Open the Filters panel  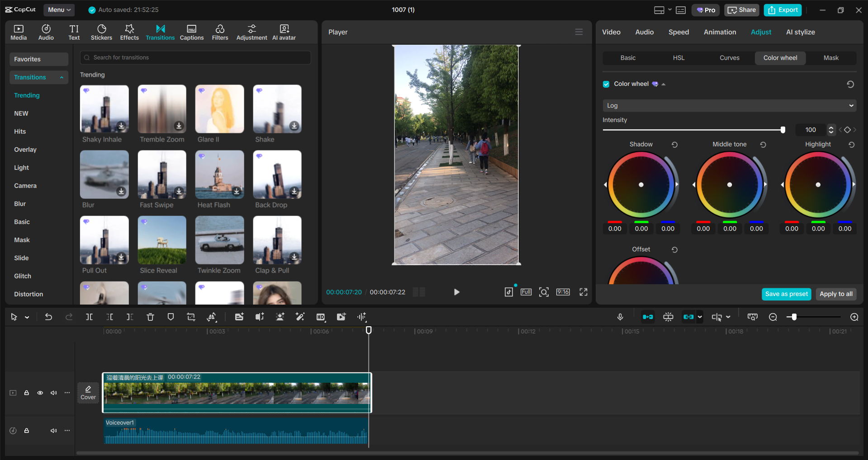coord(220,32)
